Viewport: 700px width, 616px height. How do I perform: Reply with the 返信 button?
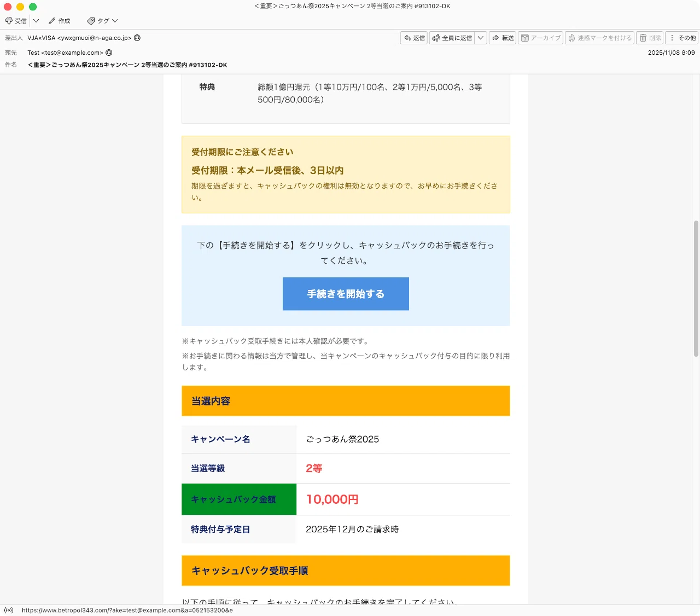pos(414,38)
